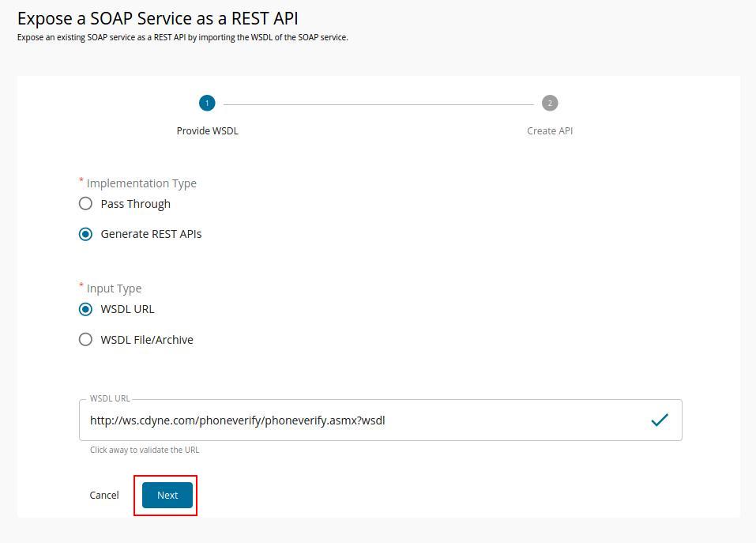Click the Provide WSDL step label
This screenshot has height=543, width=756.
click(207, 131)
